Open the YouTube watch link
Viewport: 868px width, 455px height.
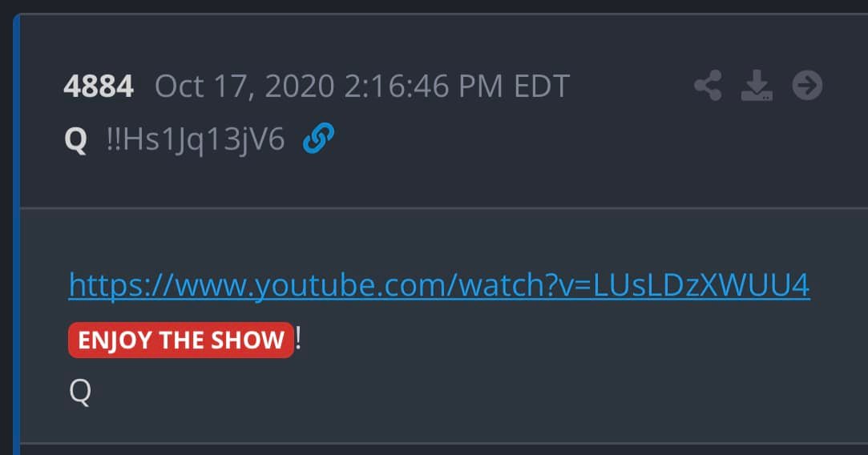click(439, 286)
